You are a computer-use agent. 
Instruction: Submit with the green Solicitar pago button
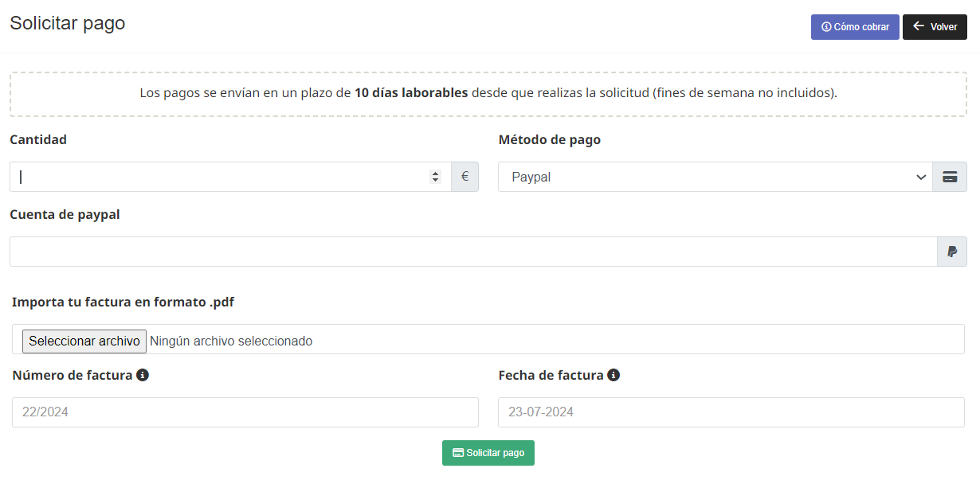tap(488, 453)
